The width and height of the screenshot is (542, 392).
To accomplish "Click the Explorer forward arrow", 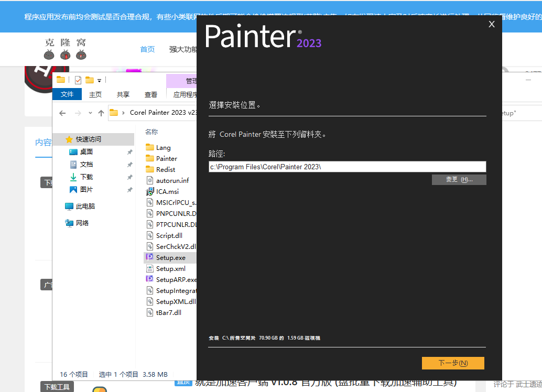I will (78, 113).
